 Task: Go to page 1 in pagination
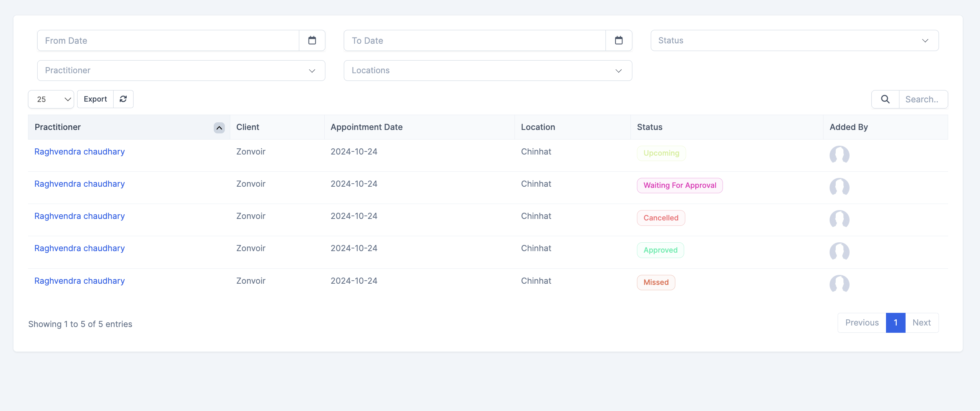click(x=895, y=322)
